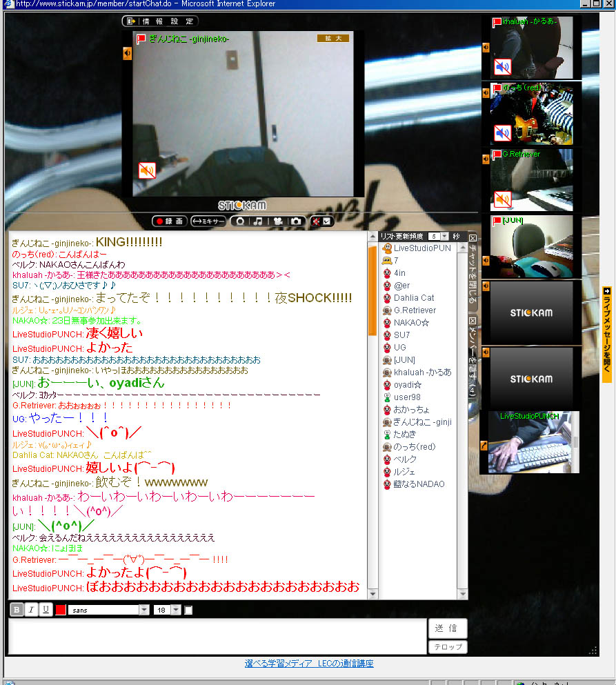Select user 7 in member list
The height and width of the screenshot is (685, 616).
pos(390,260)
